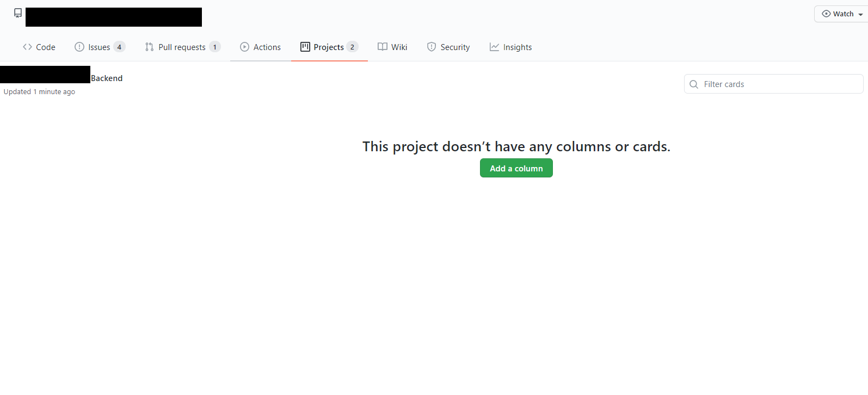Open the Code tab
Image resolution: width=868 pixels, height=395 pixels.
coord(39,47)
